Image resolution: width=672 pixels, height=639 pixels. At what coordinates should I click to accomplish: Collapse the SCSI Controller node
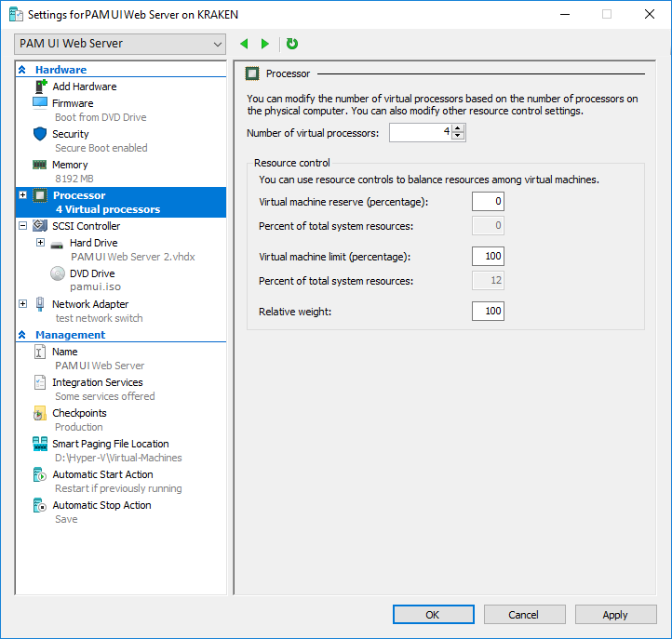pyautogui.click(x=23, y=226)
